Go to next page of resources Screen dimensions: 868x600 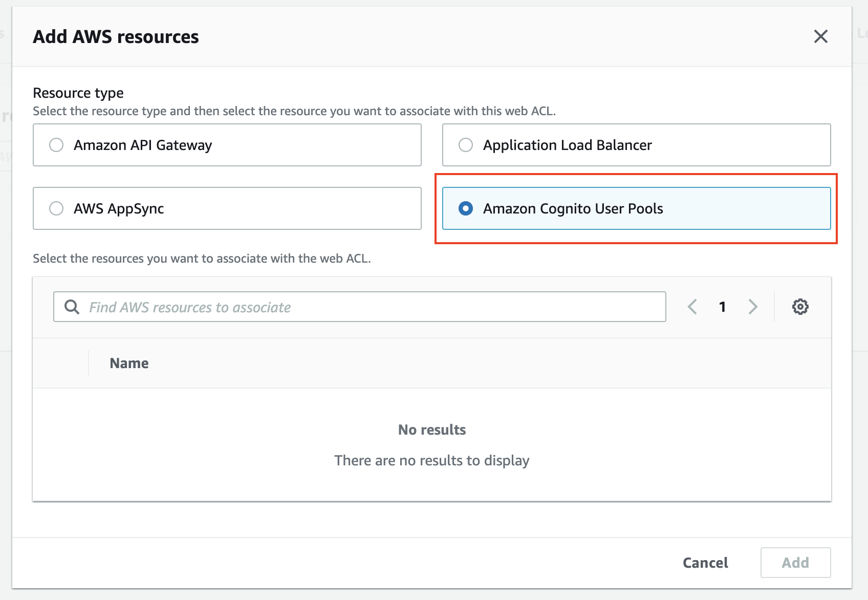tap(752, 307)
